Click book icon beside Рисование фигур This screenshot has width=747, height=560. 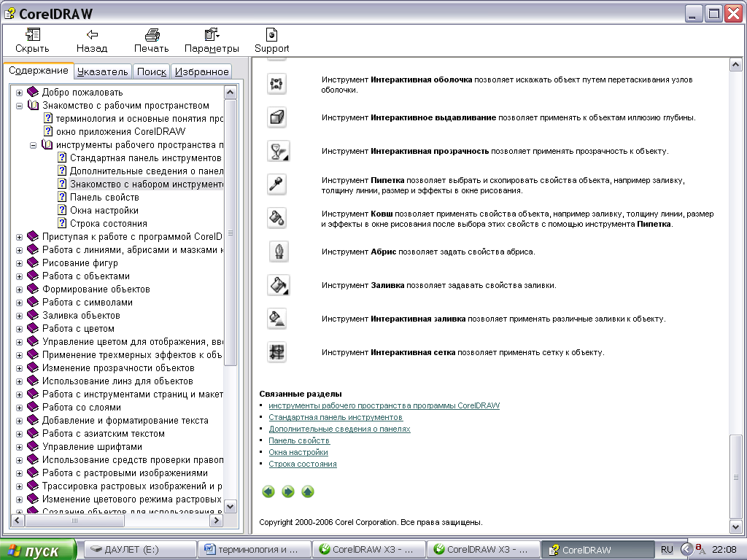point(32,262)
